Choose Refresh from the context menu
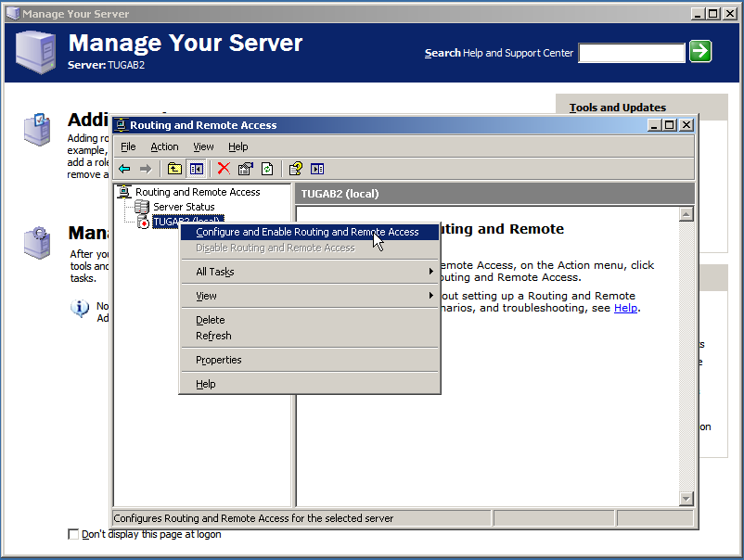 click(x=213, y=336)
